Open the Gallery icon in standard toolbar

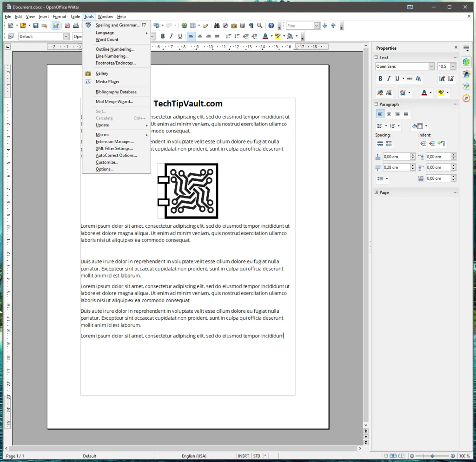pos(234,26)
